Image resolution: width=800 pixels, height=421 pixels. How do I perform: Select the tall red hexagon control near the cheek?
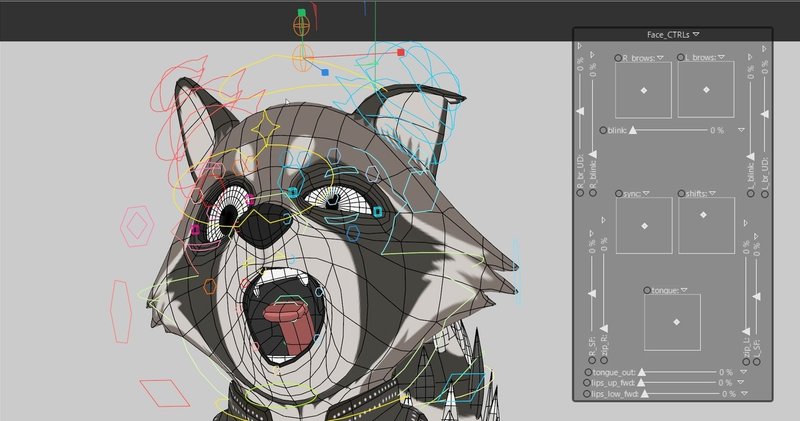(121, 311)
